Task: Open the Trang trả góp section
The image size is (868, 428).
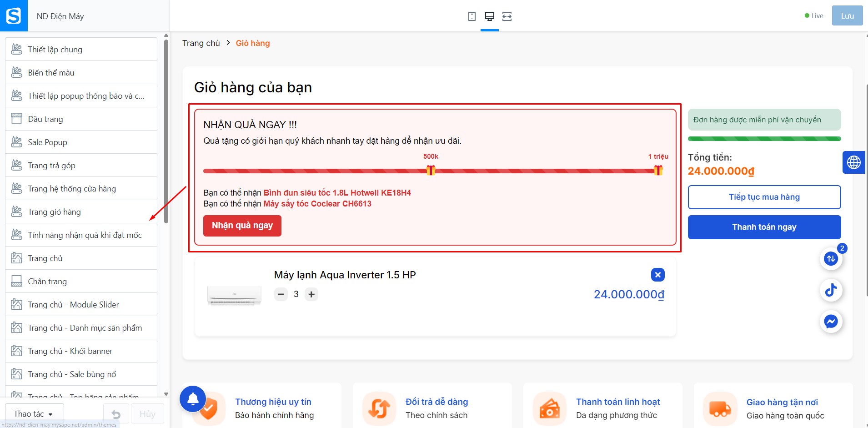Action: (81, 165)
